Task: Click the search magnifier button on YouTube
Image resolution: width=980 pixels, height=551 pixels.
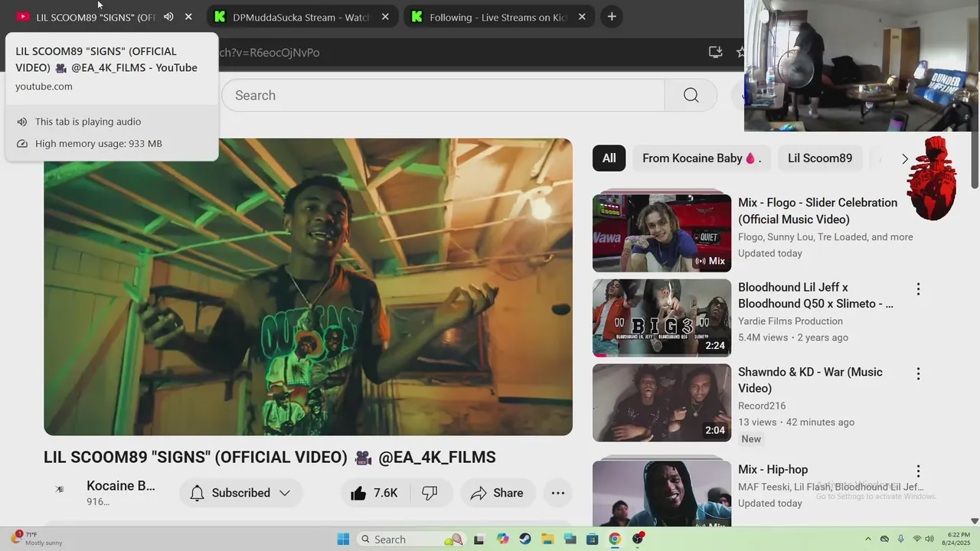Action: (x=691, y=95)
